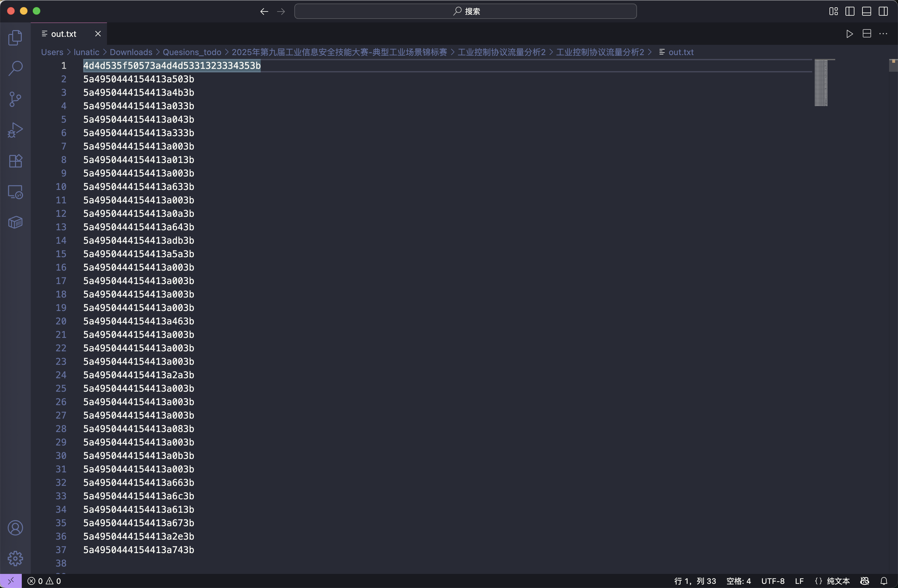The image size is (898, 588).
Task: Click the first 工业控制协议流量分析2 breadcrumb
Action: 502,52
